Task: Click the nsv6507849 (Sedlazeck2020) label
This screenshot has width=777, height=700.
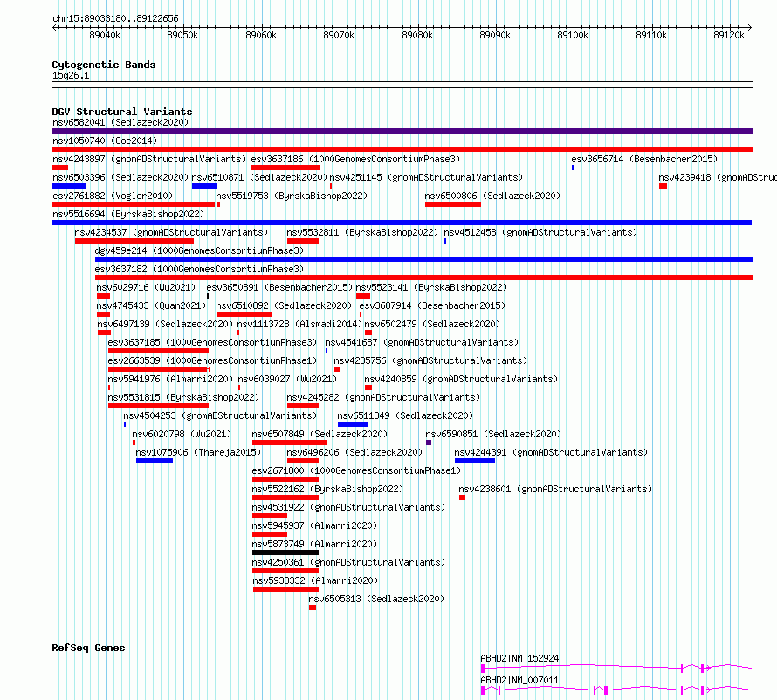Action: [320, 434]
